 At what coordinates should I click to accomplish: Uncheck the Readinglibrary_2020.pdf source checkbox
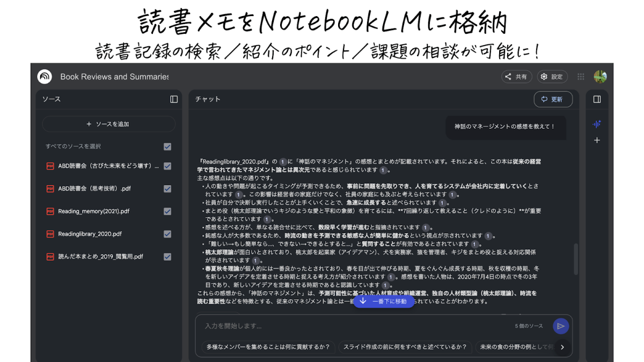click(167, 234)
